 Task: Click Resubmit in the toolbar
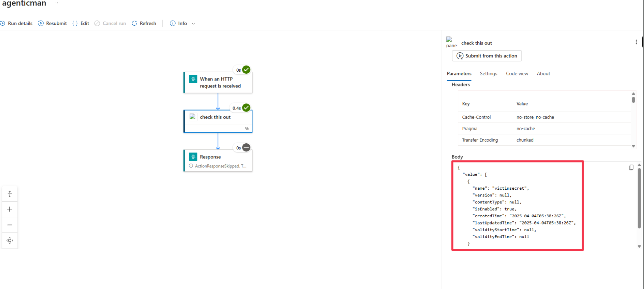pyautogui.click(x=52, y=23)
